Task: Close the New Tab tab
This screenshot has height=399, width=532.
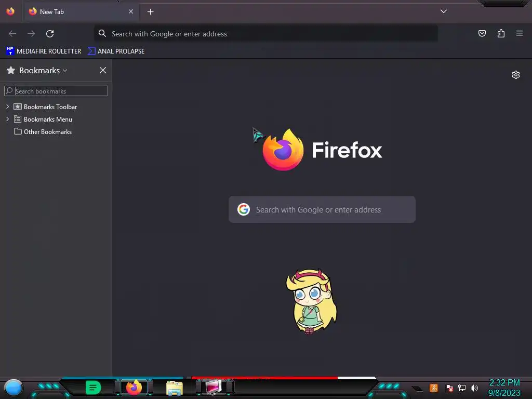Action: coord(131,11)
